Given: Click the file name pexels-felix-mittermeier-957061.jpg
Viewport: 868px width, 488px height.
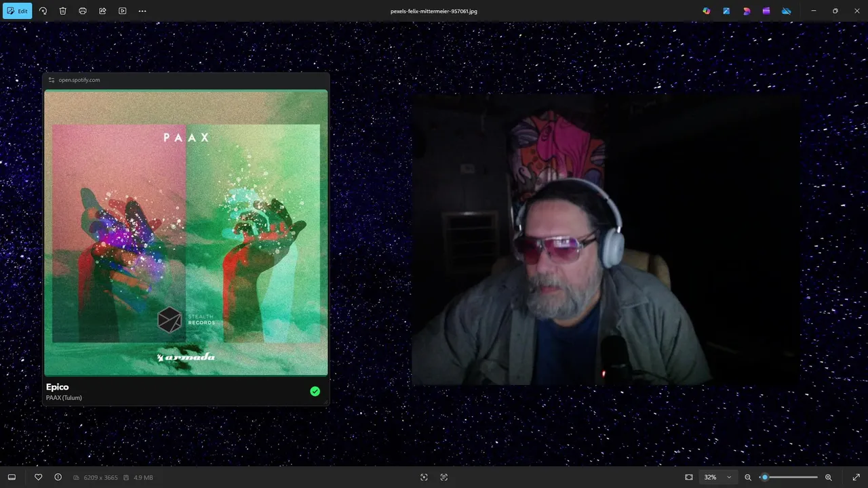Looking at the screenshot, I should [x=434, y=12].
